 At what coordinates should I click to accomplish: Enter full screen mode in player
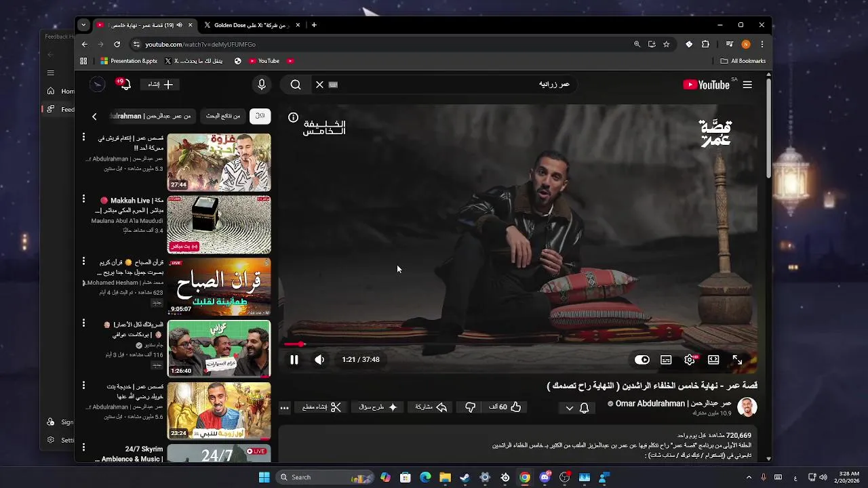click(x=737, y=360)
